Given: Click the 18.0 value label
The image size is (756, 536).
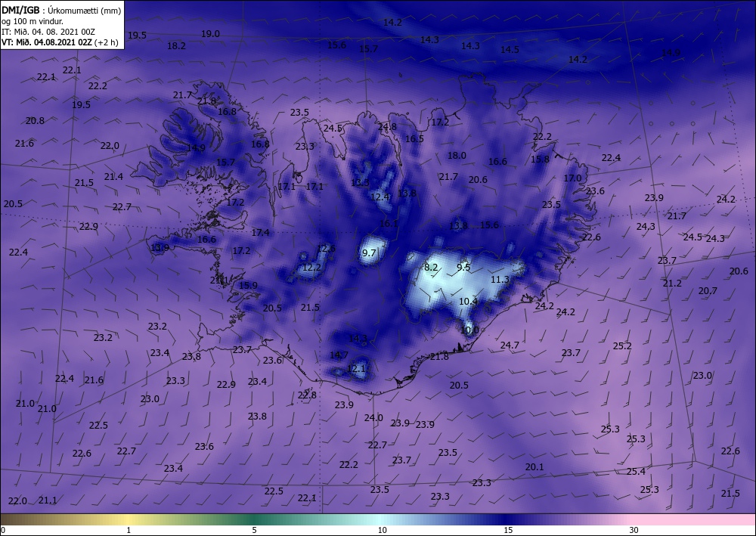Looking at the screenshot, I should pyautogui.click(x=457, y=155).
